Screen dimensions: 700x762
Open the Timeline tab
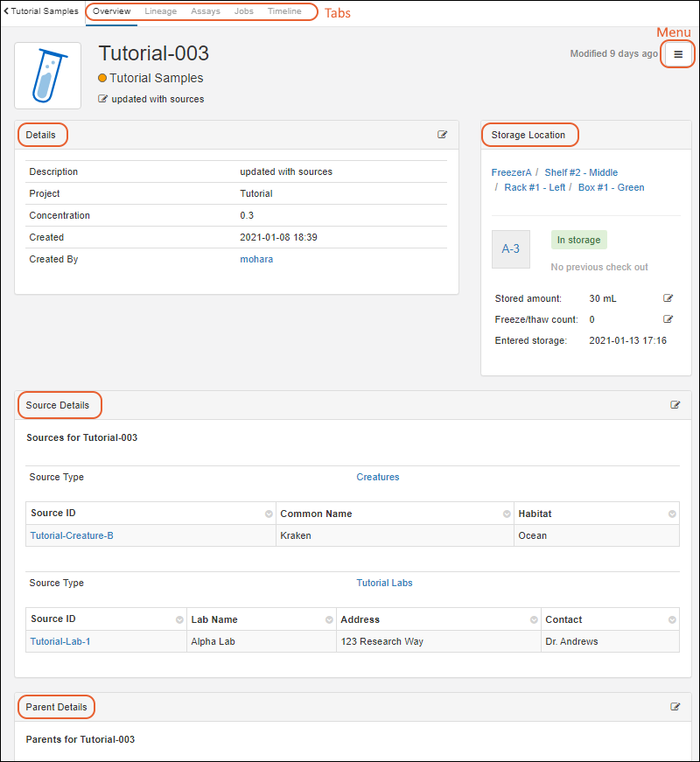point(284,11)
